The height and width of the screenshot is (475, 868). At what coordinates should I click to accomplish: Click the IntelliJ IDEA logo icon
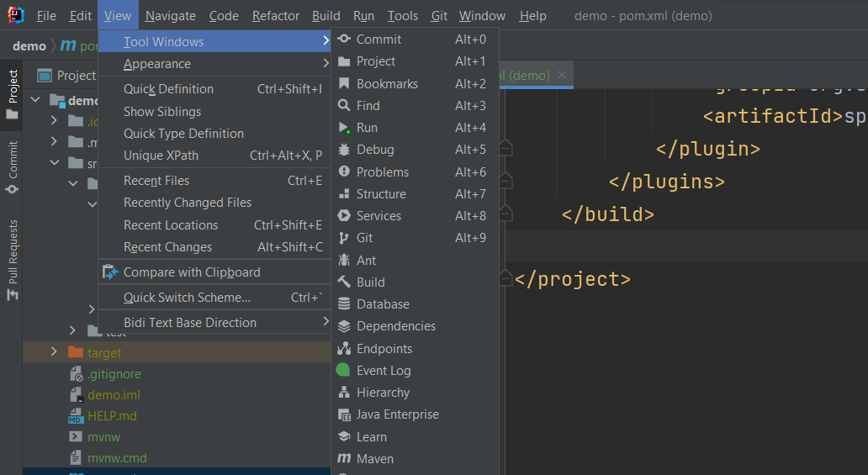[15, 15]
